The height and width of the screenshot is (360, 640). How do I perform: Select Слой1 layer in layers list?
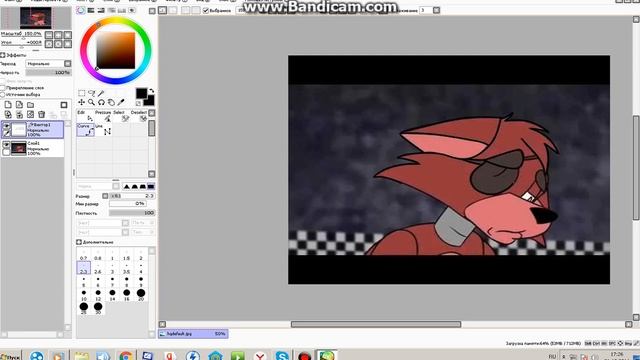pos(33,148)
